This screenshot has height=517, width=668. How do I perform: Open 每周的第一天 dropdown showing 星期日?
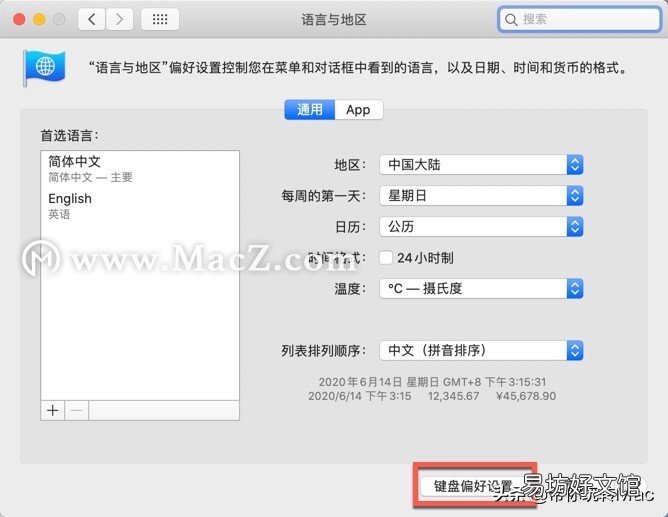[x=481, y=196]
